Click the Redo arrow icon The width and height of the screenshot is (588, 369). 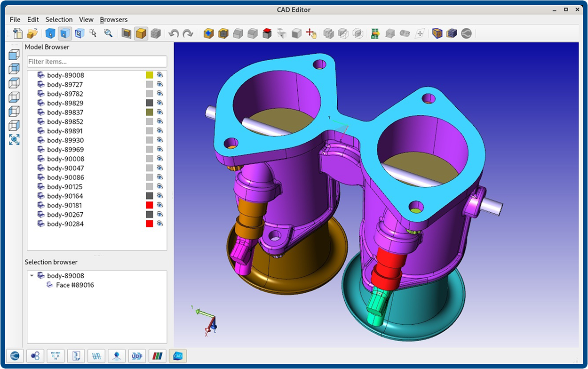[187, 33]
